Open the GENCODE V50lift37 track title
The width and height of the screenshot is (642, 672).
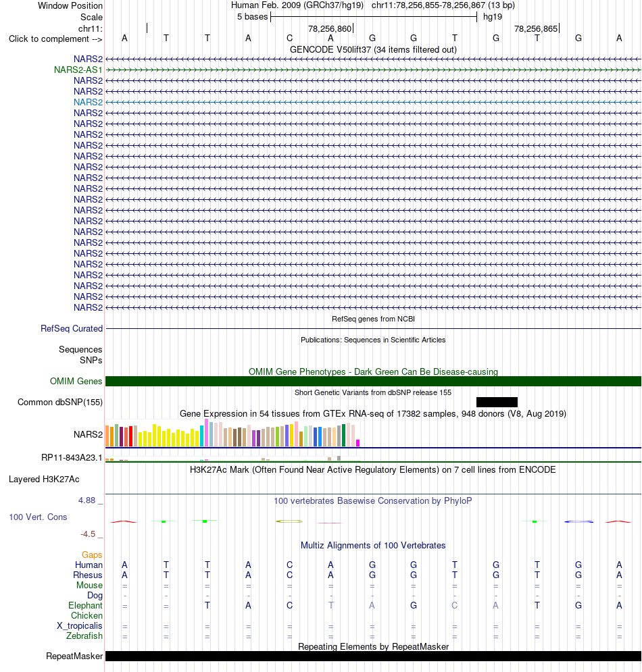pyautogui.click(x=373, y=50)
